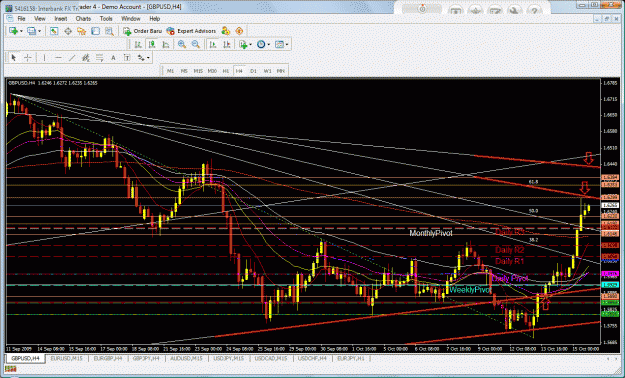Open the New Chart icon
Viewport: 625px width, 378px height.
[14, 31]
